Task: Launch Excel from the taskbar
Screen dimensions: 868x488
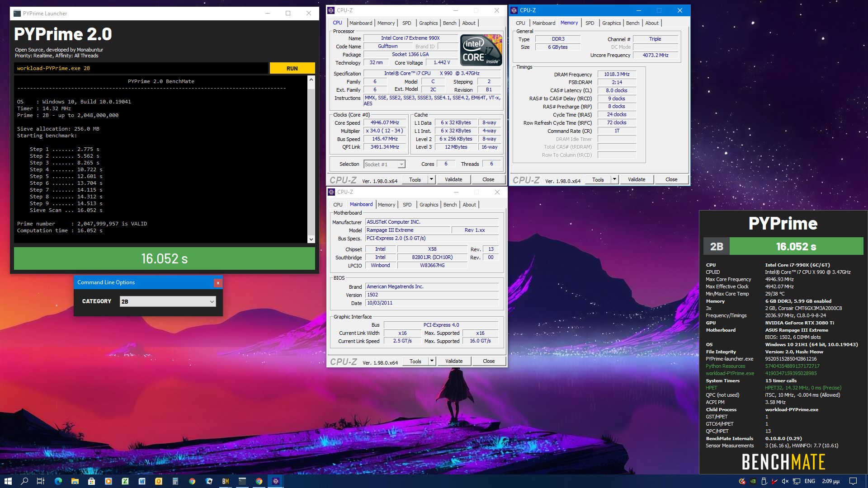Action: [x=125, y=481]
